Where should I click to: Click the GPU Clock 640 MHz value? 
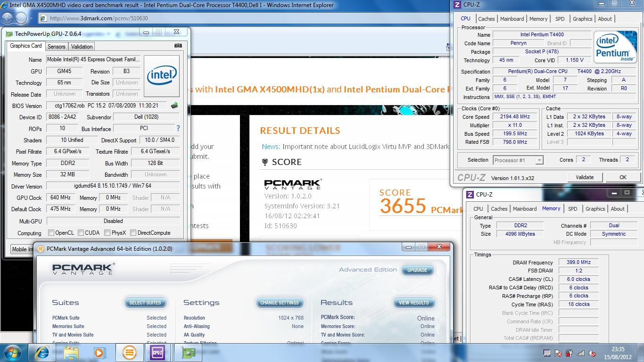[x=60, y=197]
